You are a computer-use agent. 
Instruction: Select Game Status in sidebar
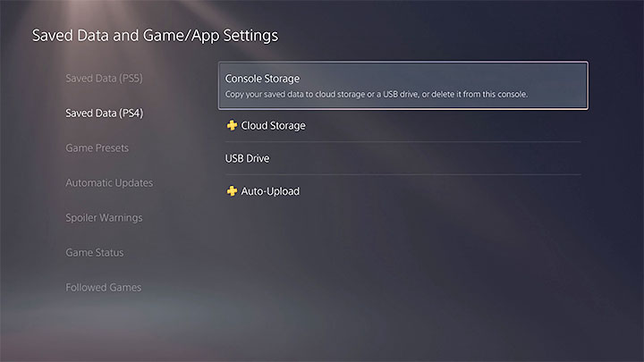coord(95,252)
